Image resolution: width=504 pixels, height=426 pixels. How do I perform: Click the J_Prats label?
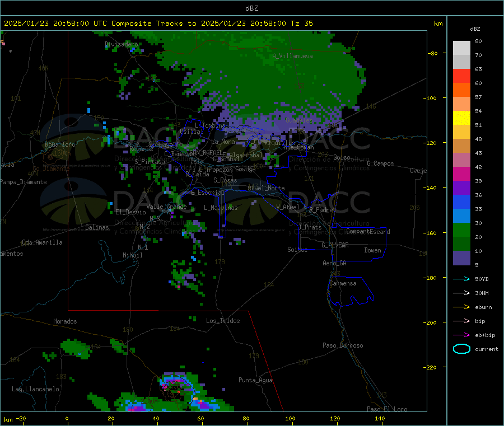click(x=310, y=227)
